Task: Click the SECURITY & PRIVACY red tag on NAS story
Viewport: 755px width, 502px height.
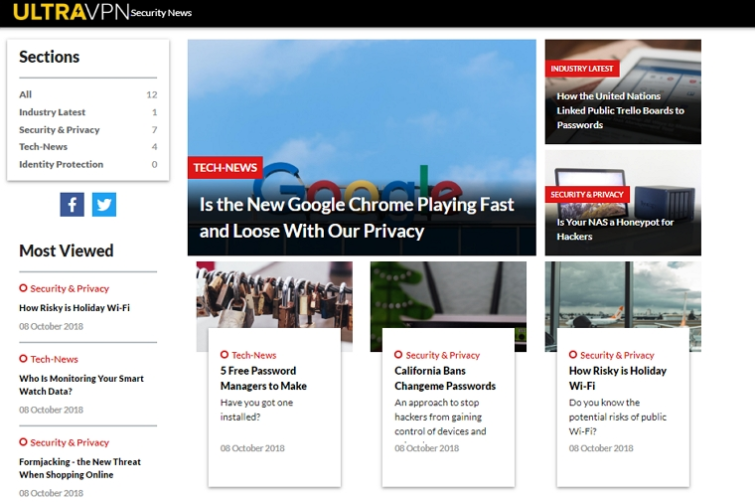Action: (x=587, y=194)
